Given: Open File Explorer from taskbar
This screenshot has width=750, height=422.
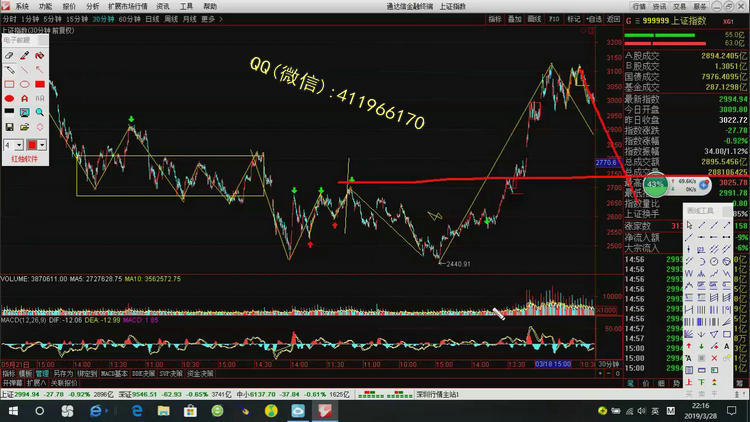Looking at the screenshot, I should coord(164,411).
